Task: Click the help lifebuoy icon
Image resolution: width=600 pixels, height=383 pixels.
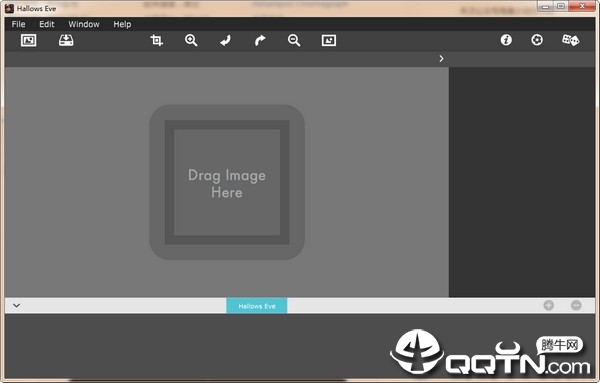Action: point(537,40)
